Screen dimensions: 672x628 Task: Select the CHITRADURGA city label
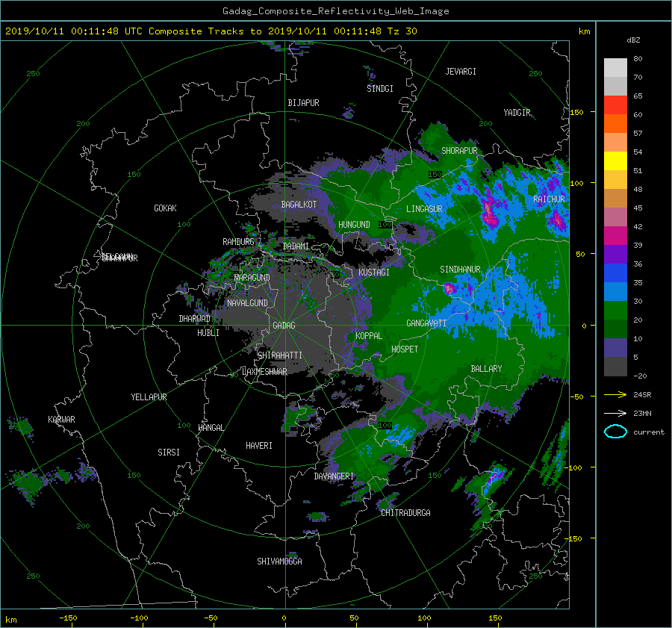[x=406, y=513]
